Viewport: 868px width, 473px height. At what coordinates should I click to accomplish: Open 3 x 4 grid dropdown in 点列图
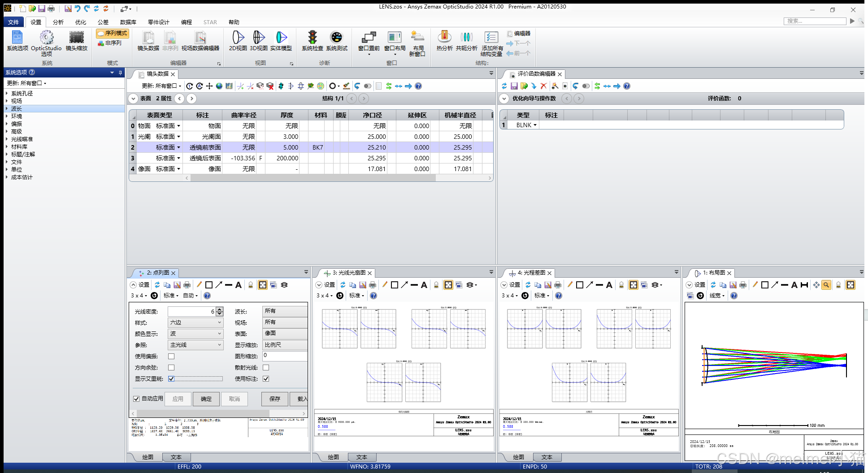pos(139,296)
